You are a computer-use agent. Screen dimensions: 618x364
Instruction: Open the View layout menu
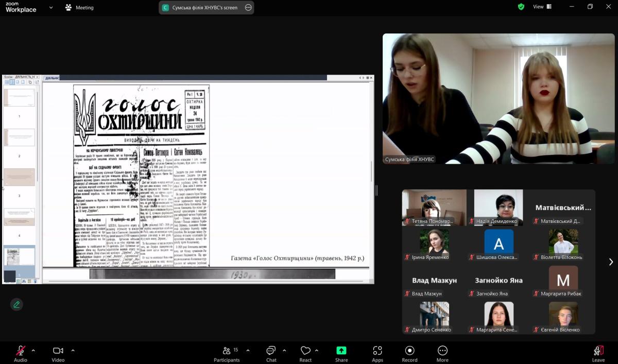(542, 7)
